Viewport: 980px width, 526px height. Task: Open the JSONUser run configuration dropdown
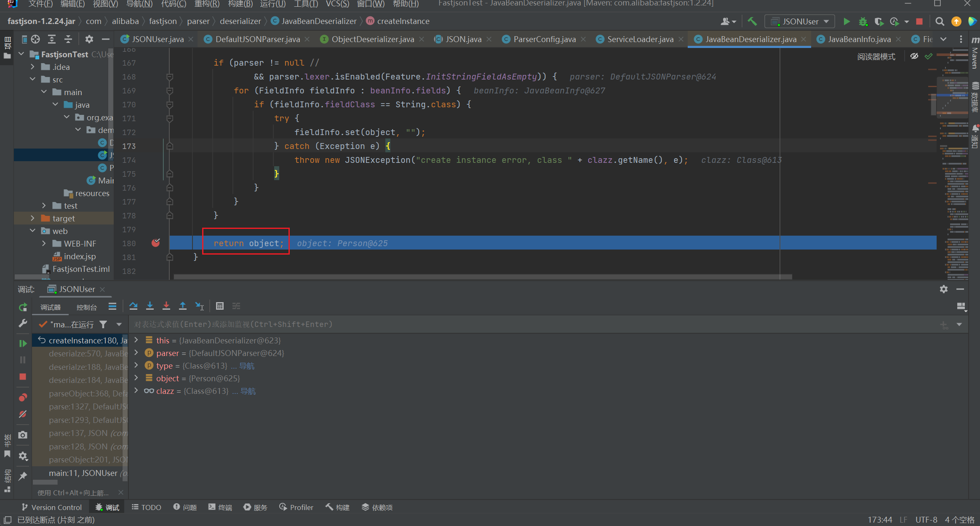[799, 21]
